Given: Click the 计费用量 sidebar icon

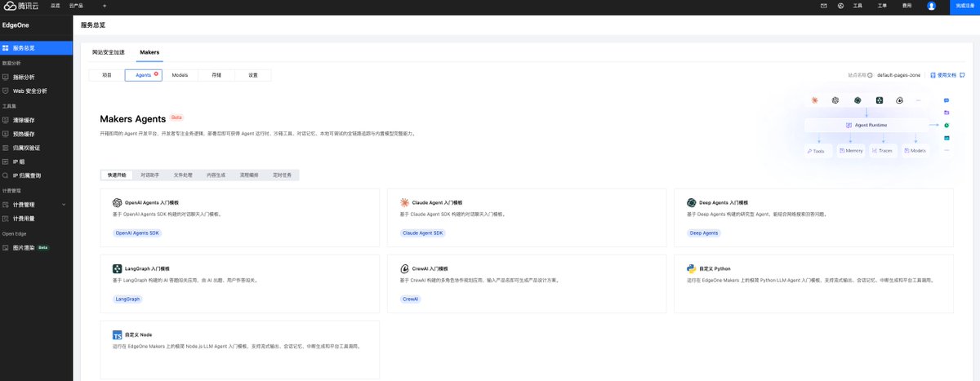Looking at the screenshot, I should click(x=6, y=219).
